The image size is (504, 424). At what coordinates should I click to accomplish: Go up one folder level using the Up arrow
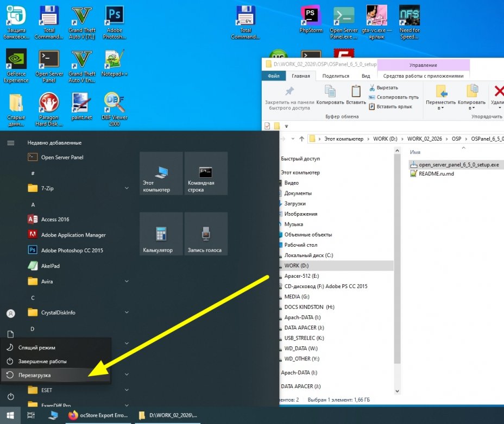(x=301, y=139)
